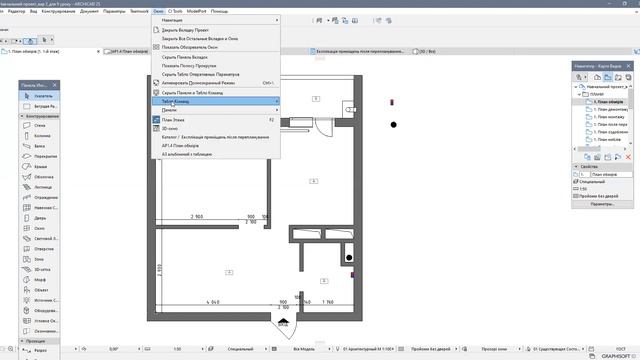Open Navigator Publisher Sets icon

click(628, 77)
